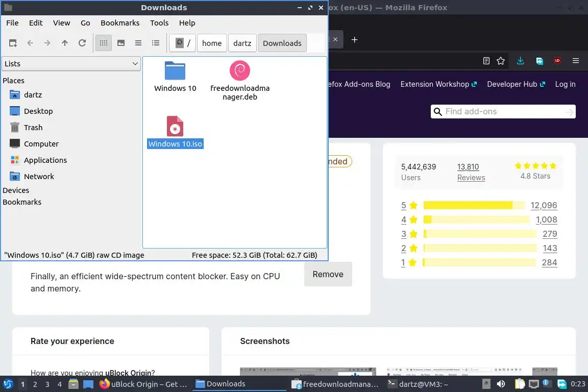Reload the Downloads folder view
588x392 pixels.
coord(82,43)
